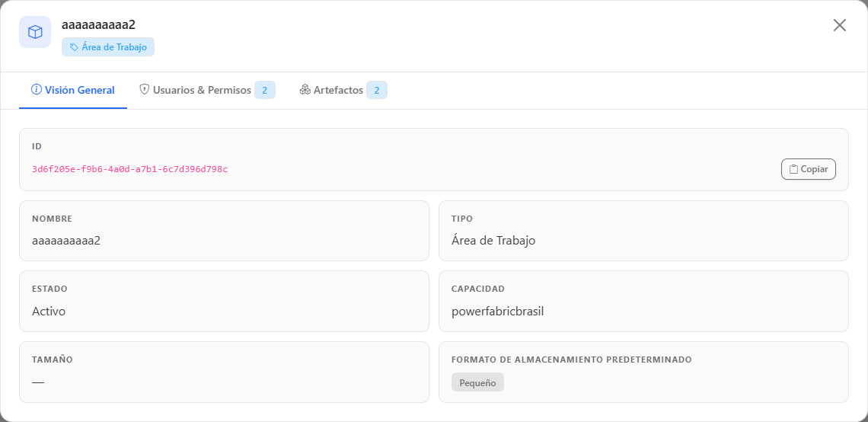
Task: Copy the ID with the Copiar button
Action: pos(808,169)
